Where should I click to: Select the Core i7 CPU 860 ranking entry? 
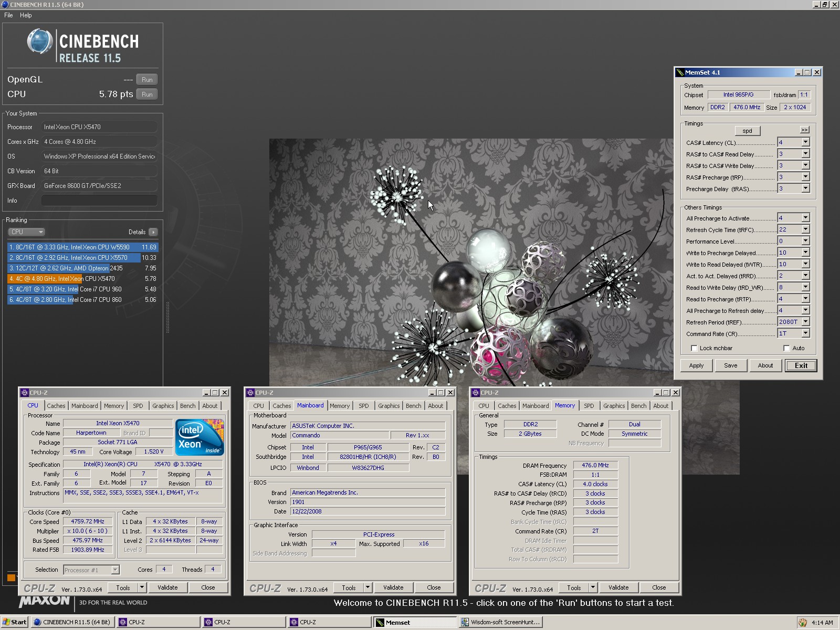tap(82, 300)
